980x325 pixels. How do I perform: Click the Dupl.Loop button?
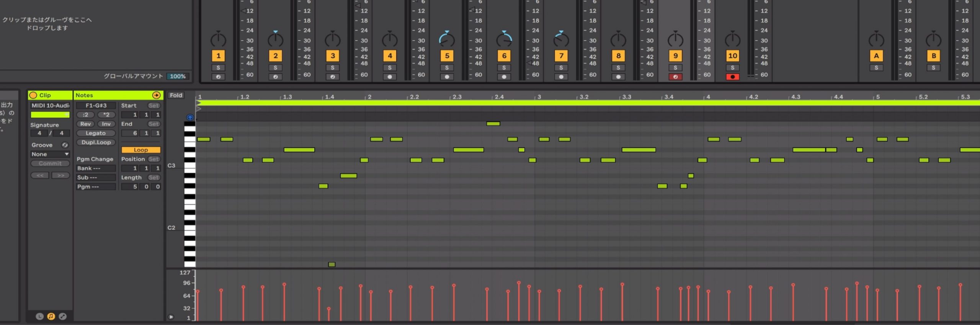click(x=96, y=142)
